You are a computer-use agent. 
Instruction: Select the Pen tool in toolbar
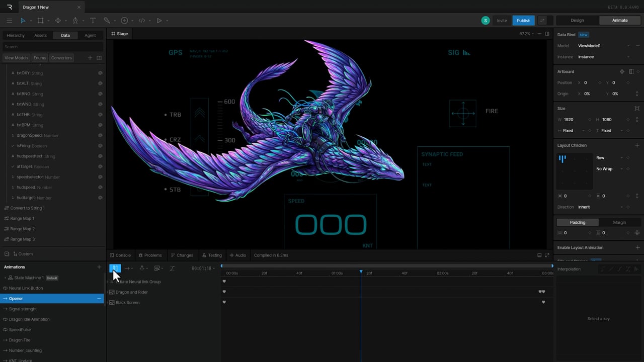[x=75, y=21]
